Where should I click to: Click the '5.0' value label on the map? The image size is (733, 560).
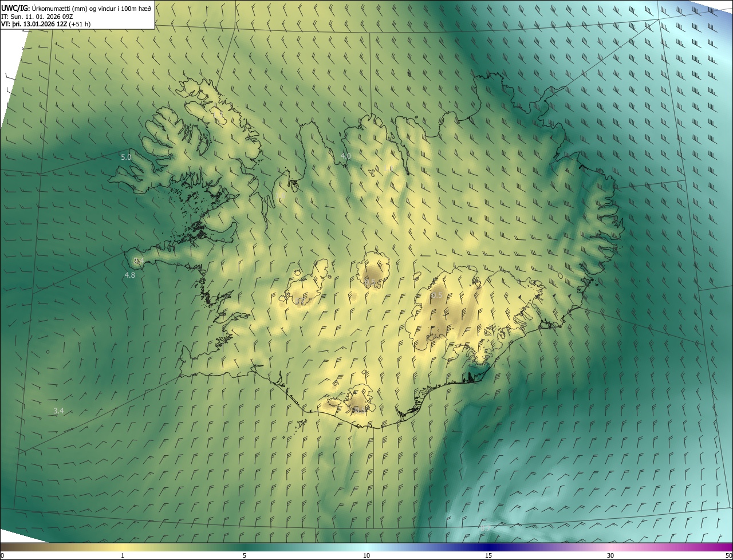[x=126, y=157]
